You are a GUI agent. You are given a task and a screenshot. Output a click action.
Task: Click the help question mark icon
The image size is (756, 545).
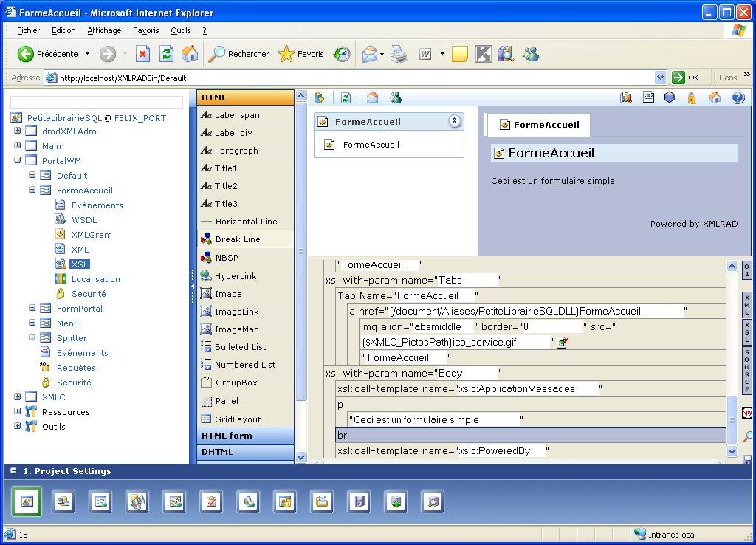(x=738, y=97)
